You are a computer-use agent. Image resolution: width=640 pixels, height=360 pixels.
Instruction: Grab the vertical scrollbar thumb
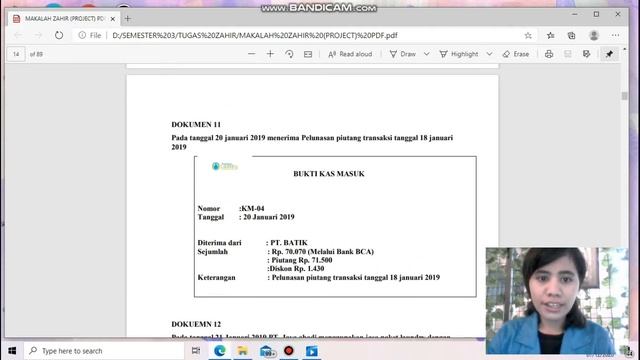(x=624, y=96)
